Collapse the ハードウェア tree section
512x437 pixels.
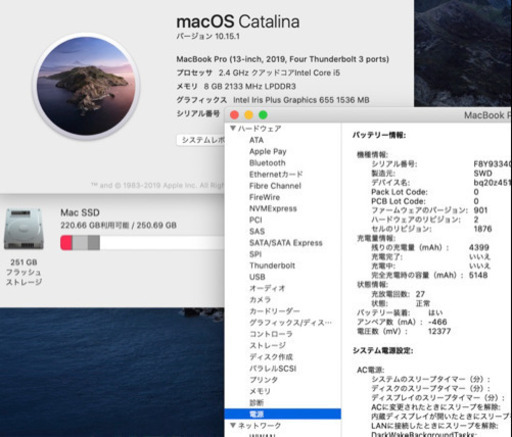click(233, 128)
